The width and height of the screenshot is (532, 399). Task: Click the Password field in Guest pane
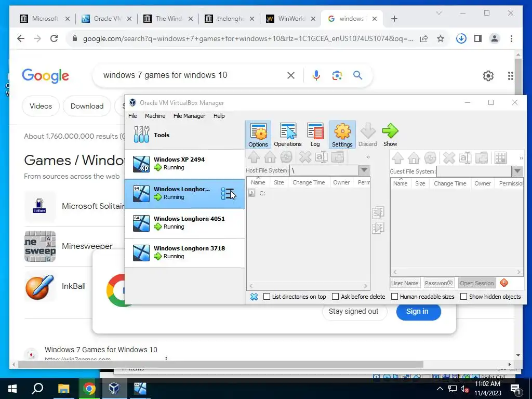[x=439, y=283]
